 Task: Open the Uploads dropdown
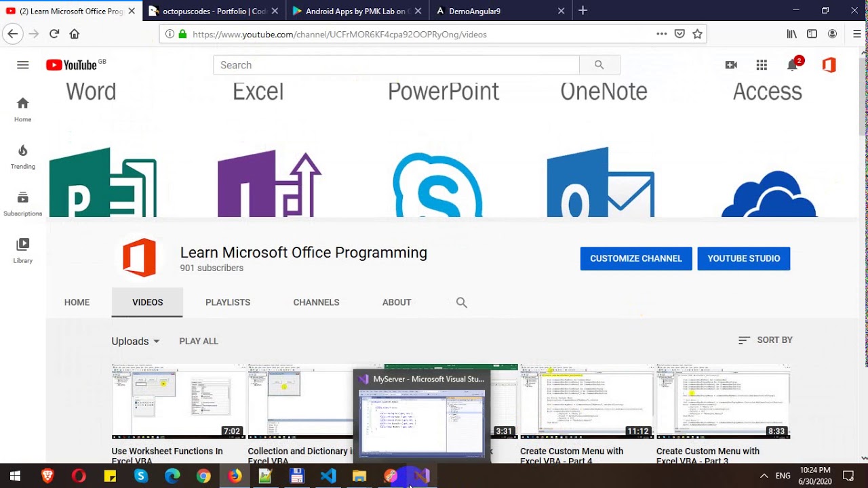click(x=136, y=341)
